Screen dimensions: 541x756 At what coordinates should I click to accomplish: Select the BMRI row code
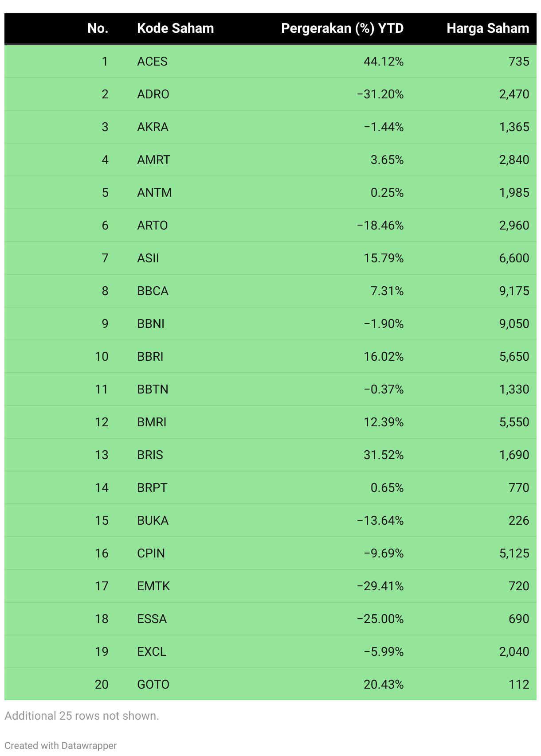pos(152,422)
